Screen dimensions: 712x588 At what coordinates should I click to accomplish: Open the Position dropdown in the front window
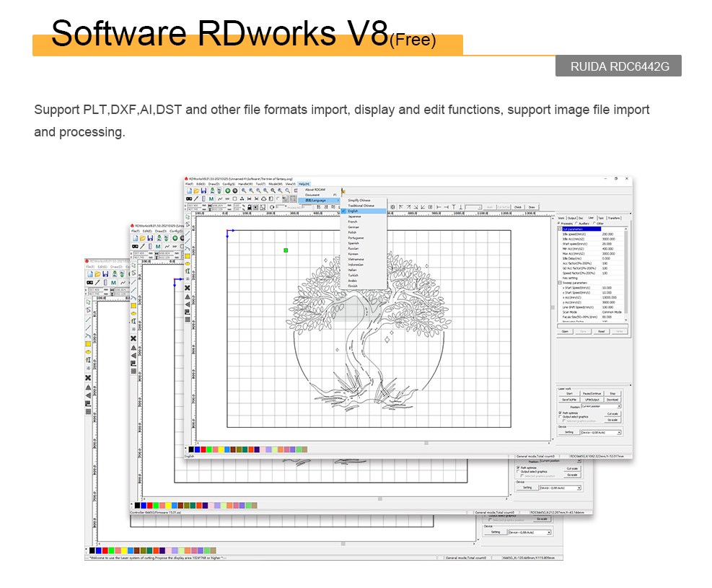tap(601, 406)
